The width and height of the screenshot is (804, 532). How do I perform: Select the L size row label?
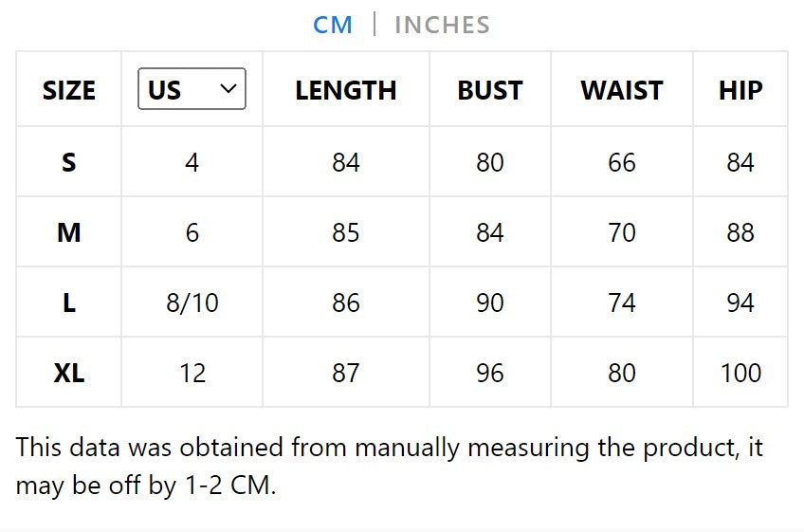click(x=69, y=303)
